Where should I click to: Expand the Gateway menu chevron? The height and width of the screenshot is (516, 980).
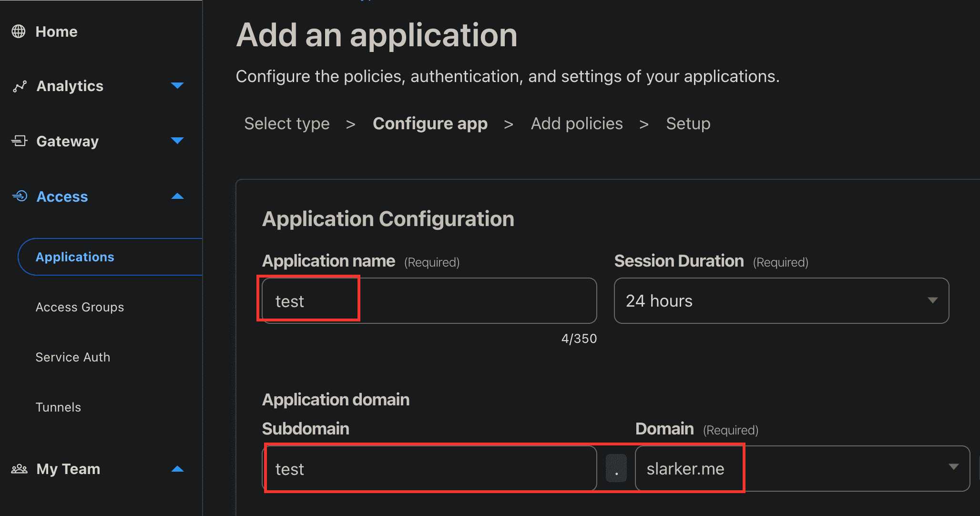tap(177, 141)
